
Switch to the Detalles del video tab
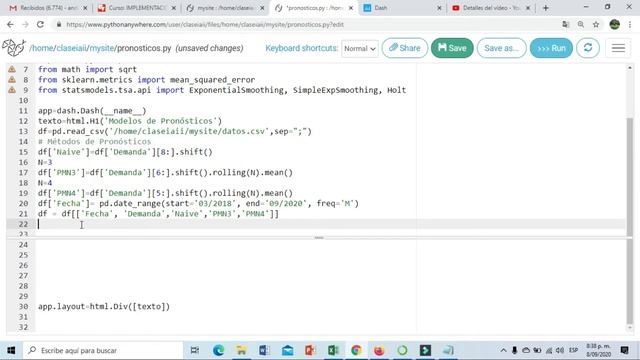coord(491,8)
